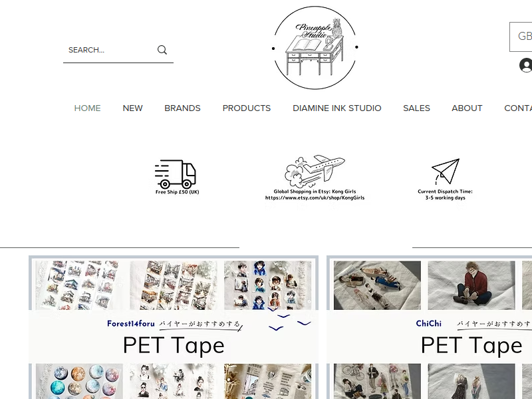Open the Pineapple Studio logo
The width and height of the screenshot is (532, 399).
[315, 47]
